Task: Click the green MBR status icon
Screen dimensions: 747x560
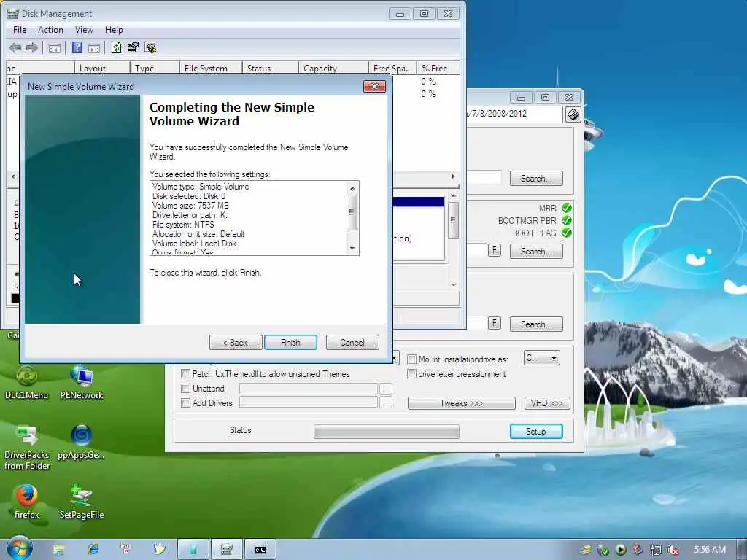Action: point(566,208)
